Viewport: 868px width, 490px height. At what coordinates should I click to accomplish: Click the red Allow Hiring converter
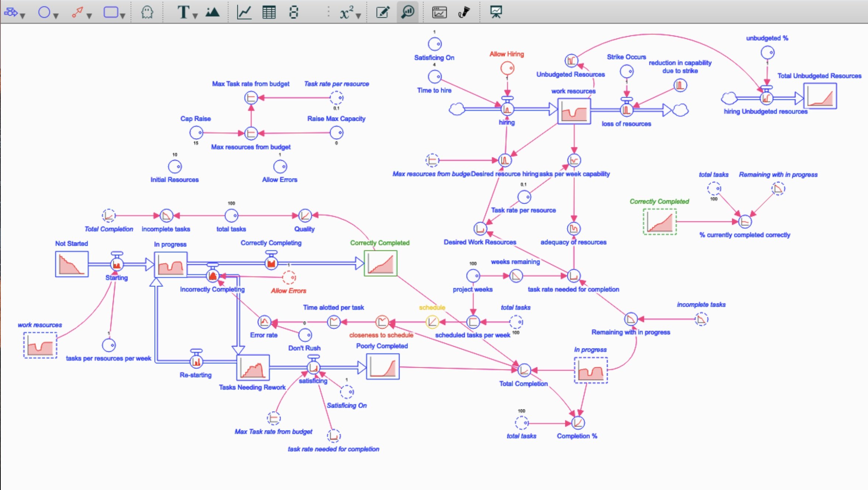[x=507, y=68]
